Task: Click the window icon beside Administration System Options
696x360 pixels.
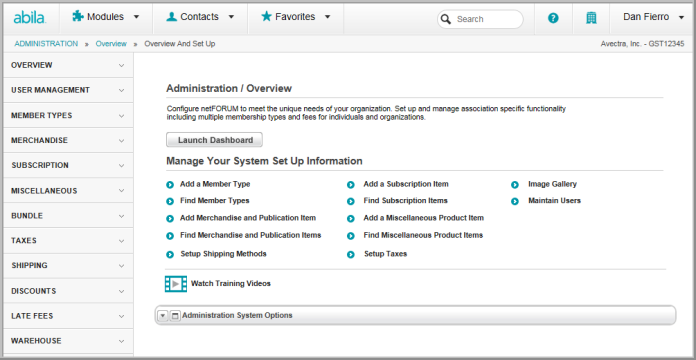Action: tap(175, 316)
